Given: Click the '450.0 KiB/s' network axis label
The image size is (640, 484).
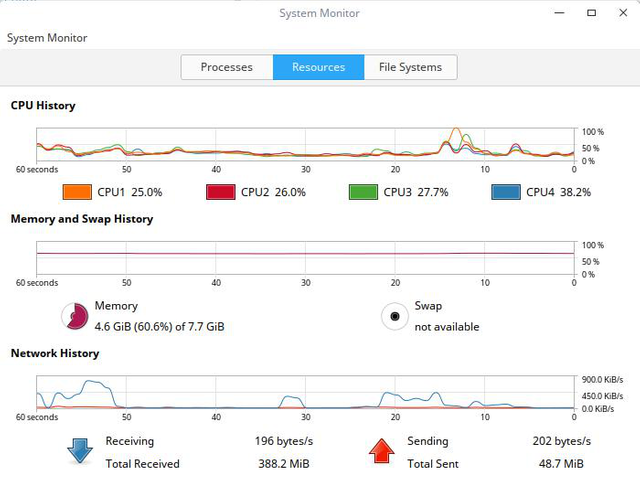Looking at the screenshot, I should (602, 396).
